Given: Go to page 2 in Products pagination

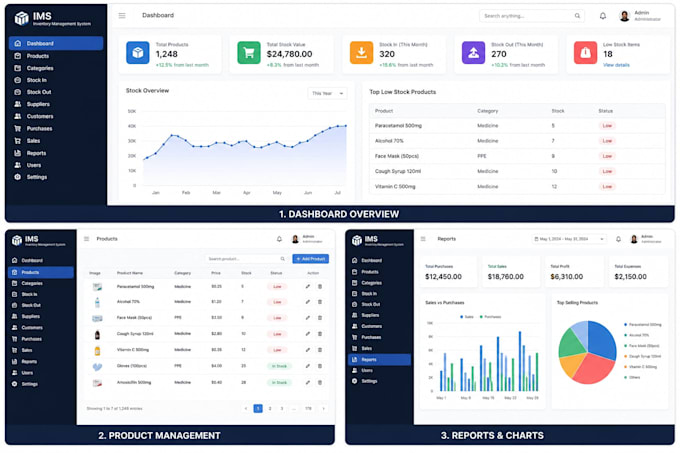Looking at the screenshot, I should pyautogui.click(x=270, y=408).
